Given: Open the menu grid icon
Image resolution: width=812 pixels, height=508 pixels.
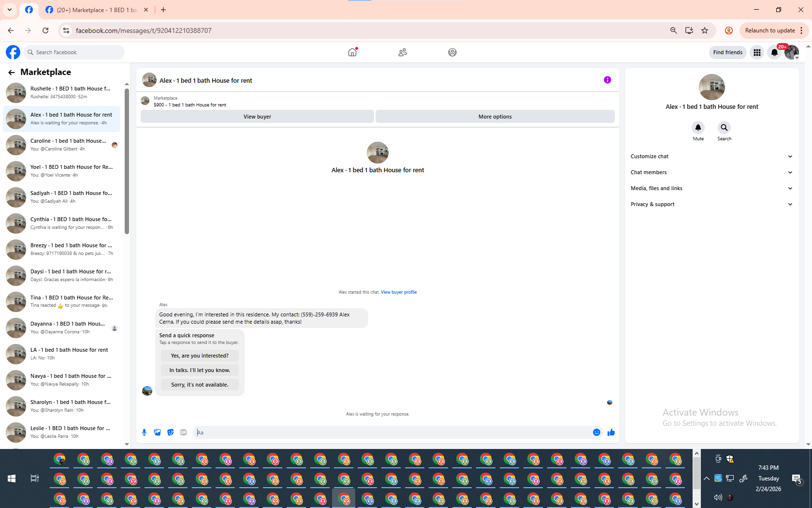Looking at the screenshot, I should (x=757, y=52).
